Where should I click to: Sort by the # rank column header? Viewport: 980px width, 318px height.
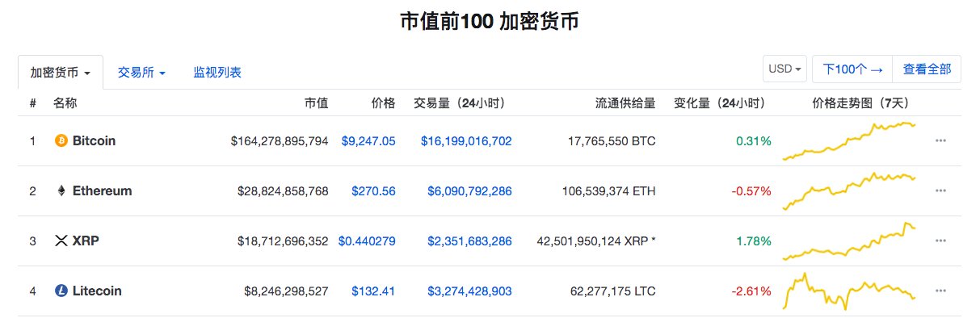[x=33, y=103]
